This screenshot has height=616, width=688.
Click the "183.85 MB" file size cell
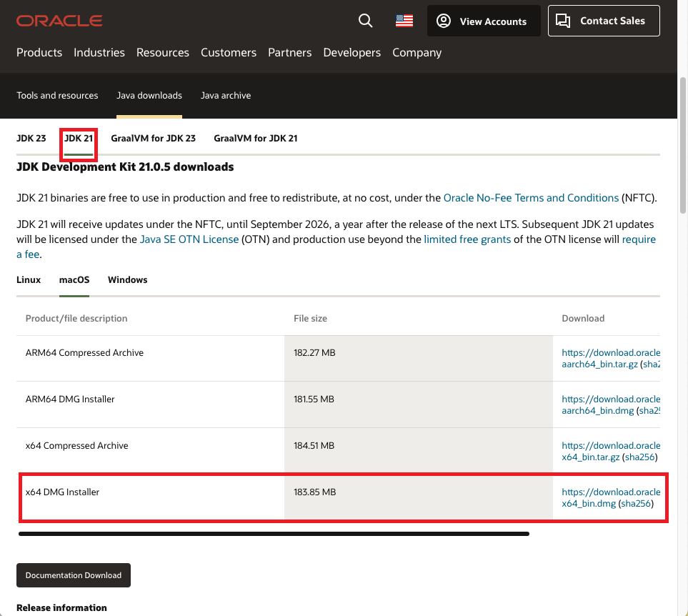pyautogui.click(x=419, y=497)
